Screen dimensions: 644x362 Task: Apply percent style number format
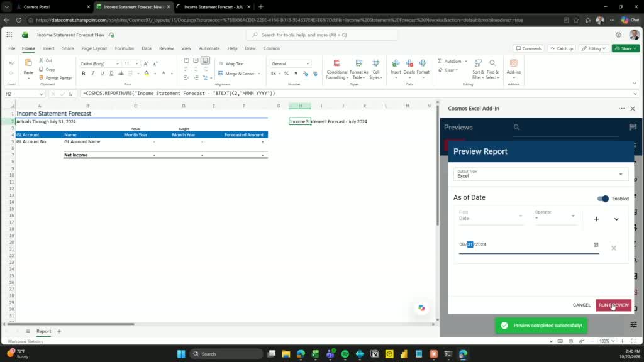[x=286, y=74]
